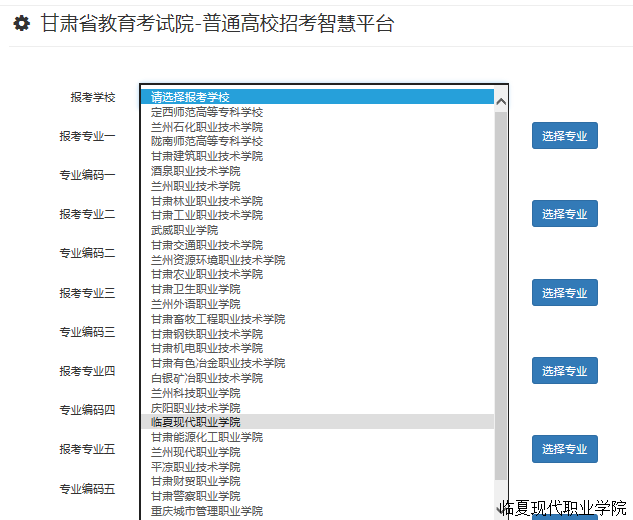Pick 兰州资源环境职业技术学院 option
This screenshot has width=633, height=520.
pyautogui.click(x=318, y=260)
